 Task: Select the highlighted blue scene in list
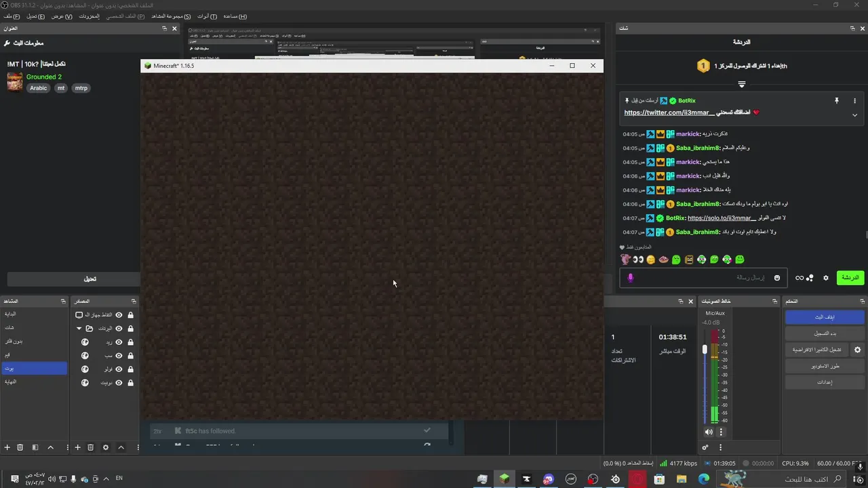[x=34, y=368]
